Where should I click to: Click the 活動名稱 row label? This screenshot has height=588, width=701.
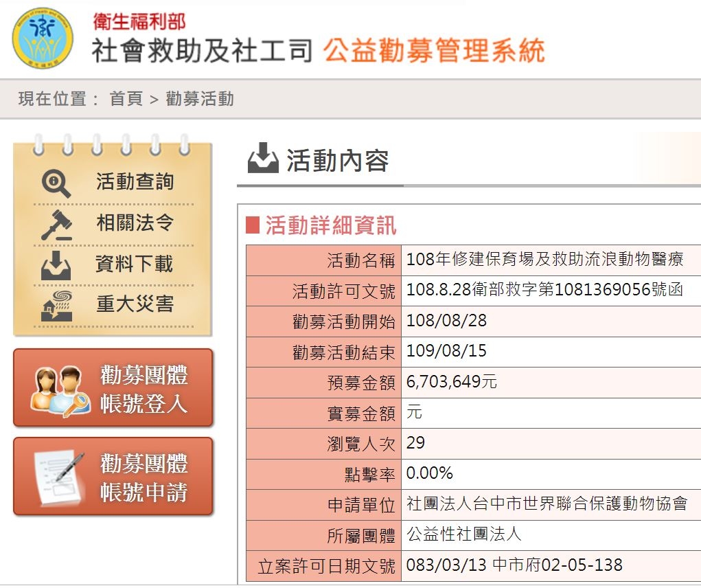click(x=361, y=260)
